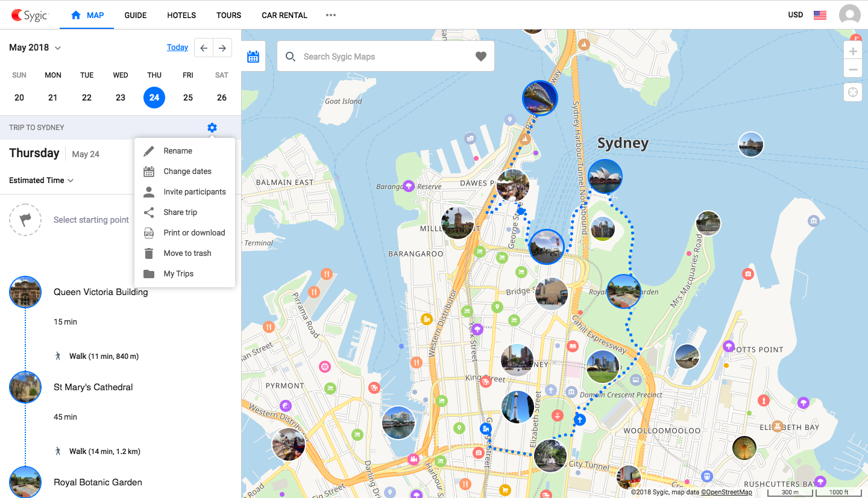This screenshot has width=868, height=498.
Task: Zoom in the map with the plus button
Action: [x=853, y=52]
